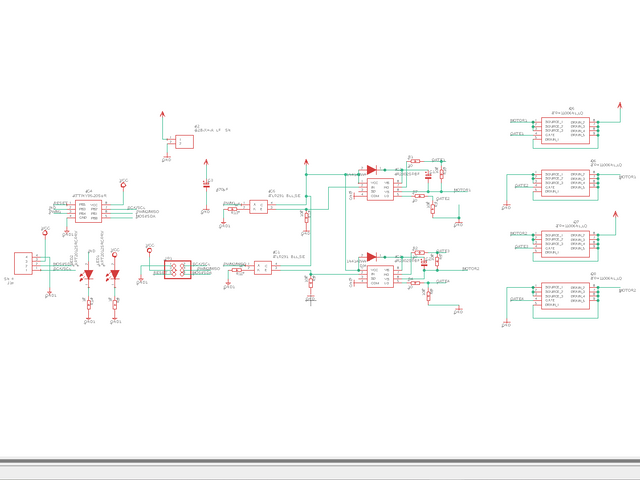Image resolution: width=640 pixels, height=480 pixels.
Task: Select the lower gate driver IC
Action: [380, 276]
